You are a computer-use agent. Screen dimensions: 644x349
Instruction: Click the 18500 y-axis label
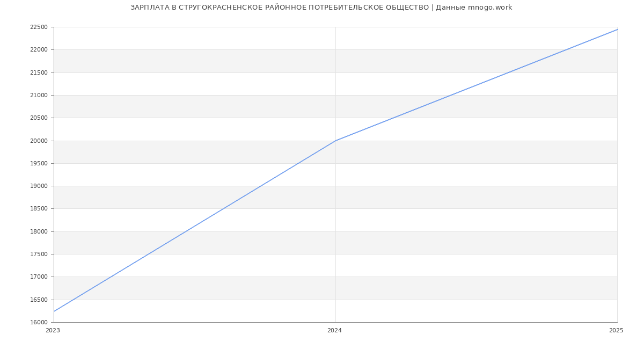tap(39, 209)
